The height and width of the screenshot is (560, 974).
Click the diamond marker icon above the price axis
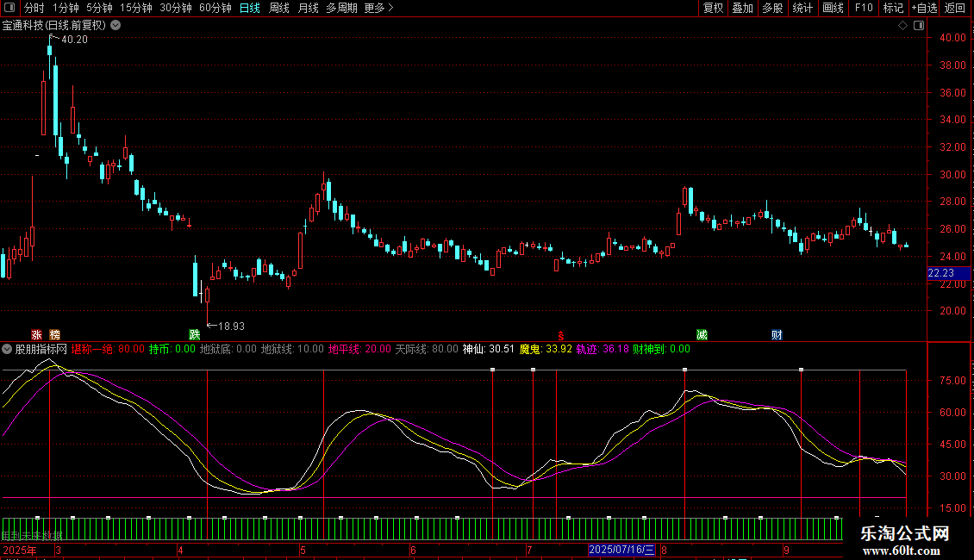pyautogui.click(x=902, y=25)
